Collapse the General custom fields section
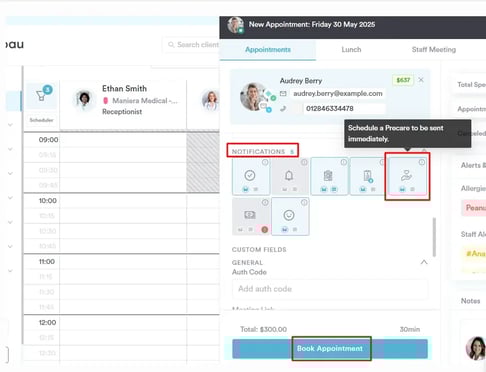Screen dimensions: 486x372 click(424, 262)
